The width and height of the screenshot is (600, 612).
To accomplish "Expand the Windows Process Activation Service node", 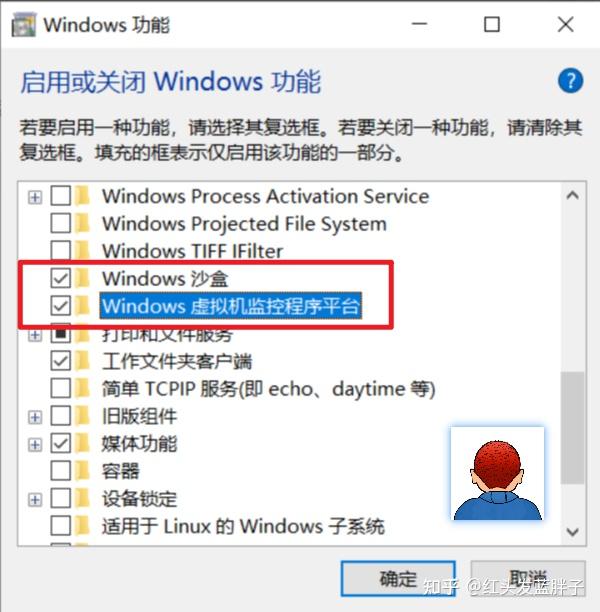I will pos(35,197).
